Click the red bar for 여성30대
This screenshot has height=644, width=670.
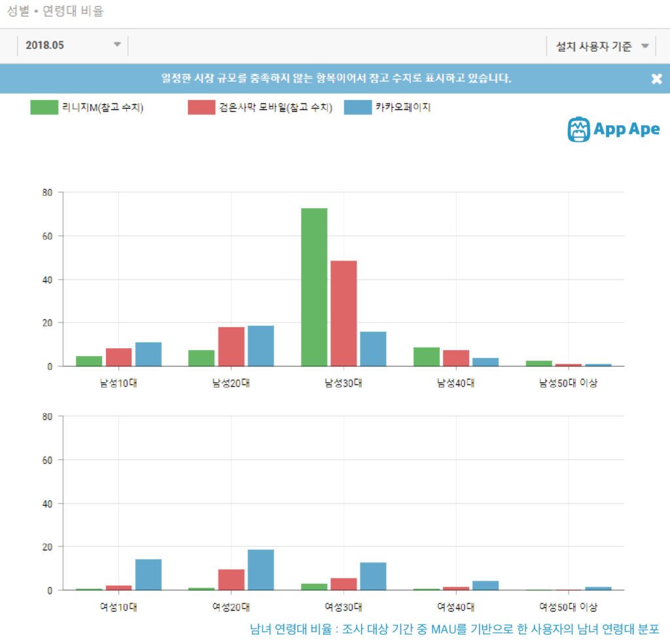(x=344, y=584)
